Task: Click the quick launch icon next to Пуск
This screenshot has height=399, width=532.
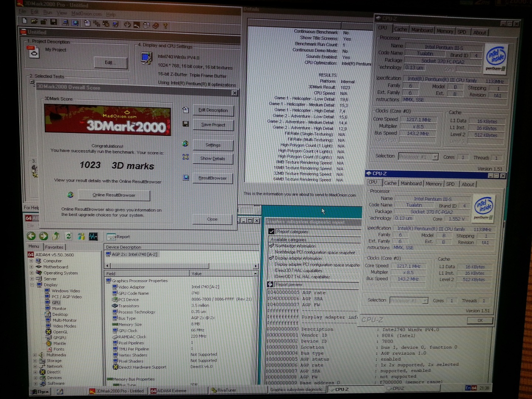Action: [60, 391]
